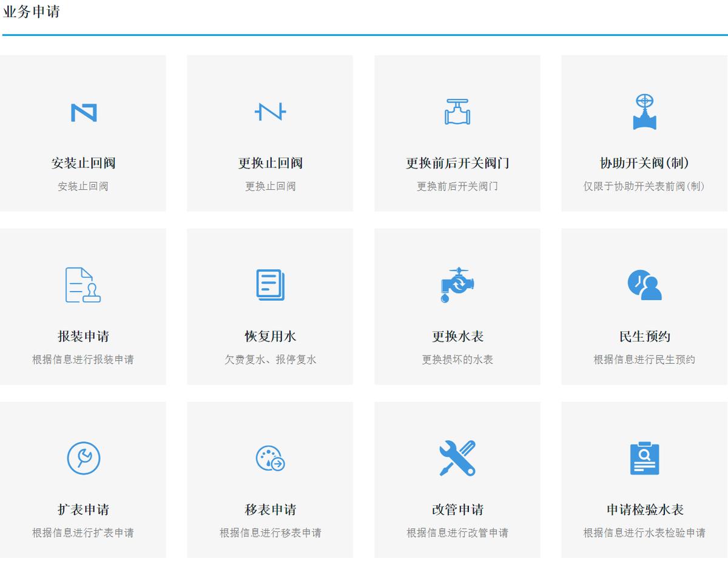Viewport: 728px width, 561px height.
Task: Click the 恢复用水 document icon
Action: [x=271, y=285]
